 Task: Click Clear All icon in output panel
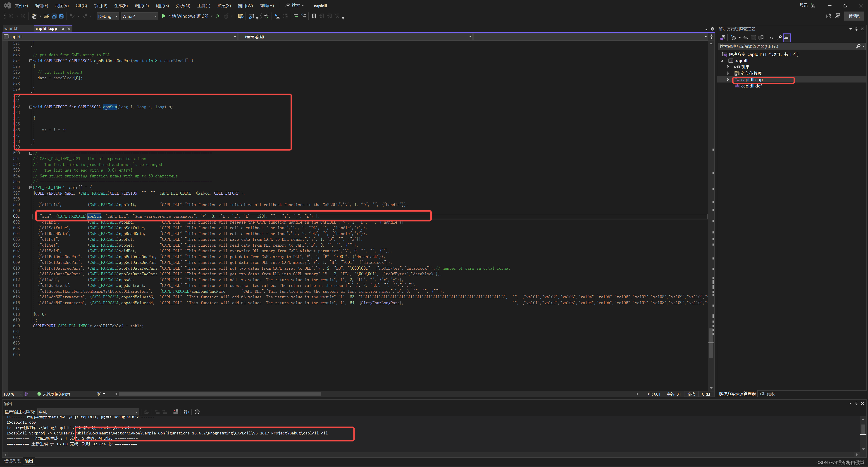point(176,412)
